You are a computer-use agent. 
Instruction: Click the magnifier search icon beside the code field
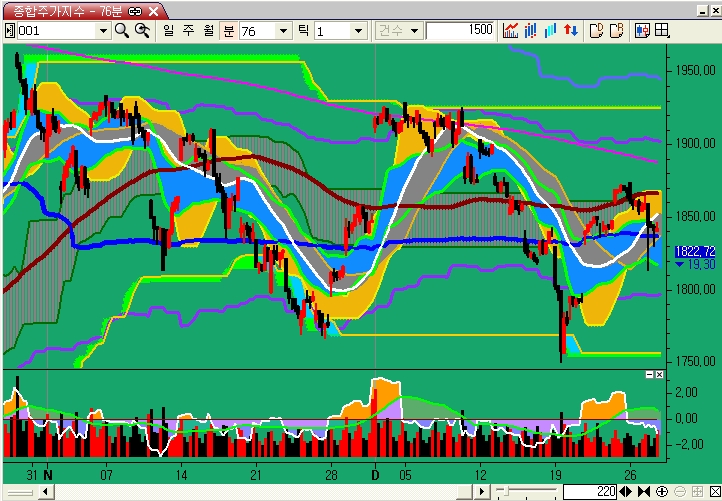(122, 31)
